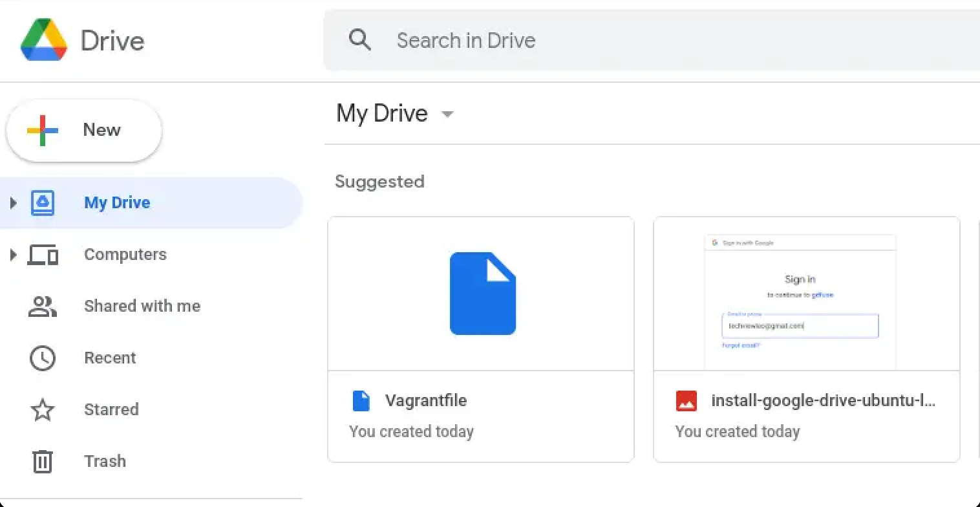980x507 pixels.
Task: Click the New button
Action: click(83, 129)
